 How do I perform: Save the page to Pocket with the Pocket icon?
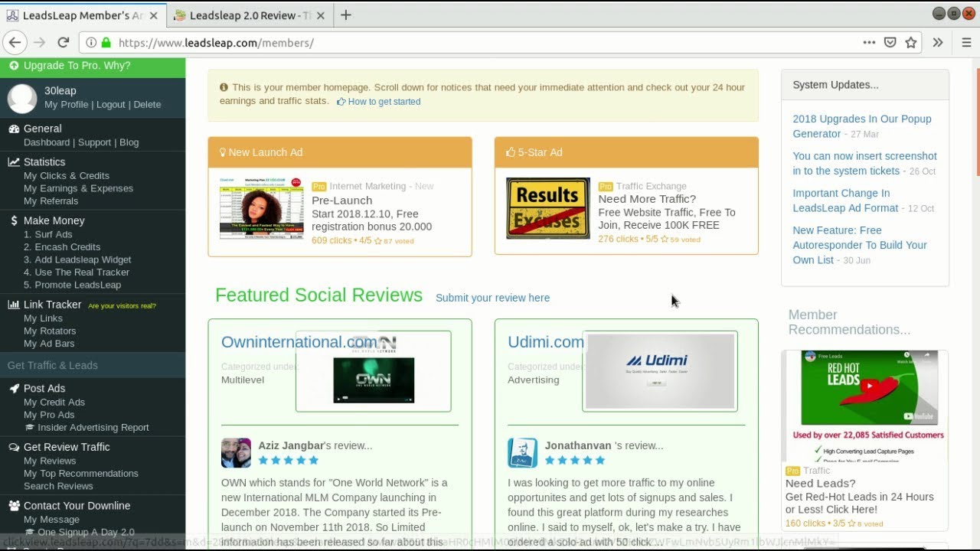click(890, 43)
